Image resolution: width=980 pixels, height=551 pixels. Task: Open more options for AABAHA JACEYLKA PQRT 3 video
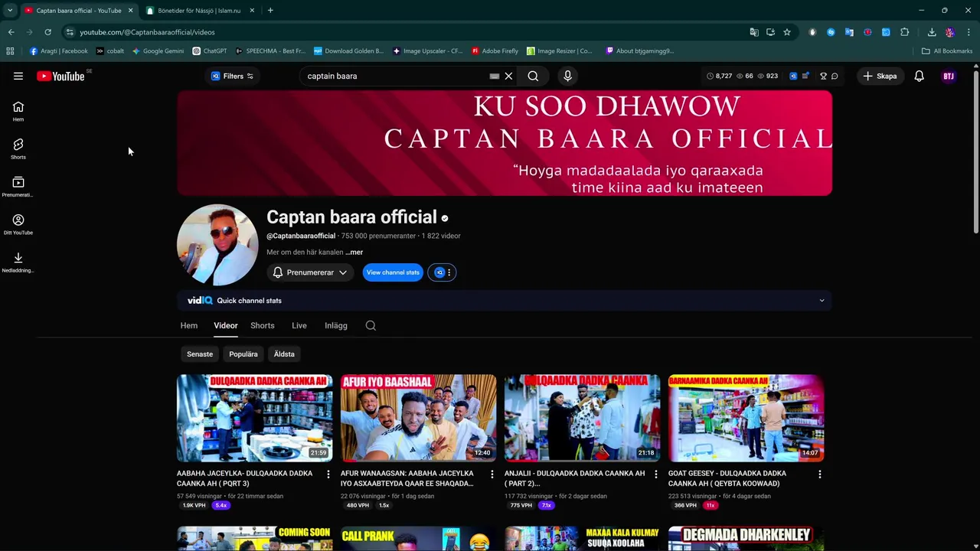pos(328,474)
